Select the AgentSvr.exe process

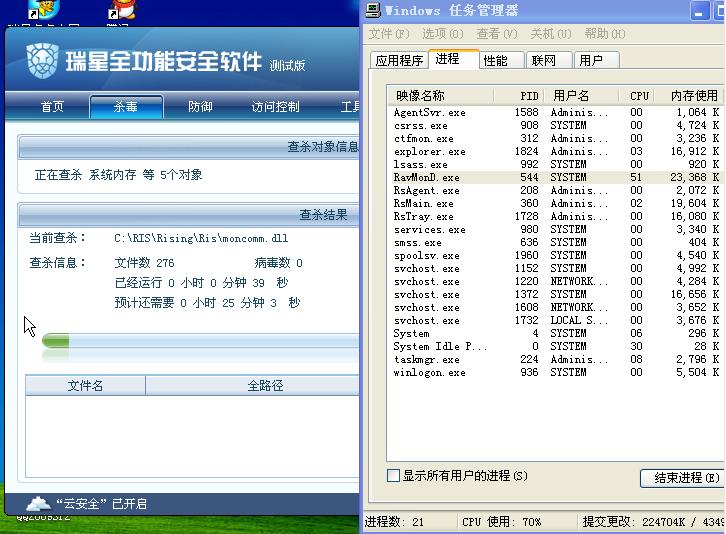[556, 113]
